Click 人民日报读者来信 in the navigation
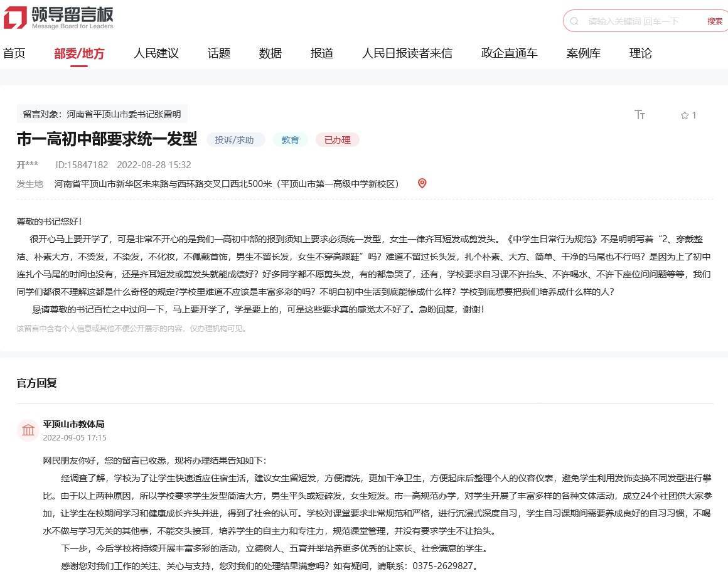This screenshot has width=728, height=581. (x=407, y=53)
